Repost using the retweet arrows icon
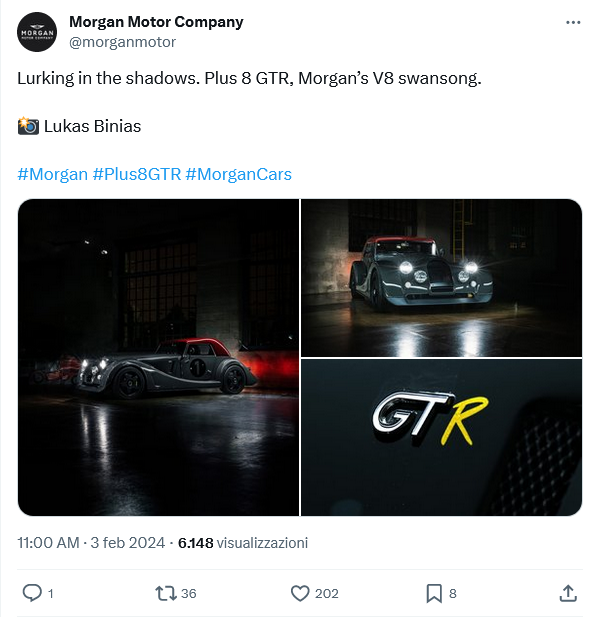Screen dimensions: 598x617 166,593
